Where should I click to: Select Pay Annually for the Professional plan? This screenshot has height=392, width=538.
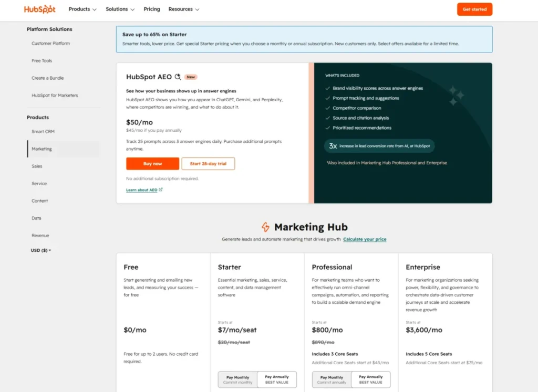point(371,379)
